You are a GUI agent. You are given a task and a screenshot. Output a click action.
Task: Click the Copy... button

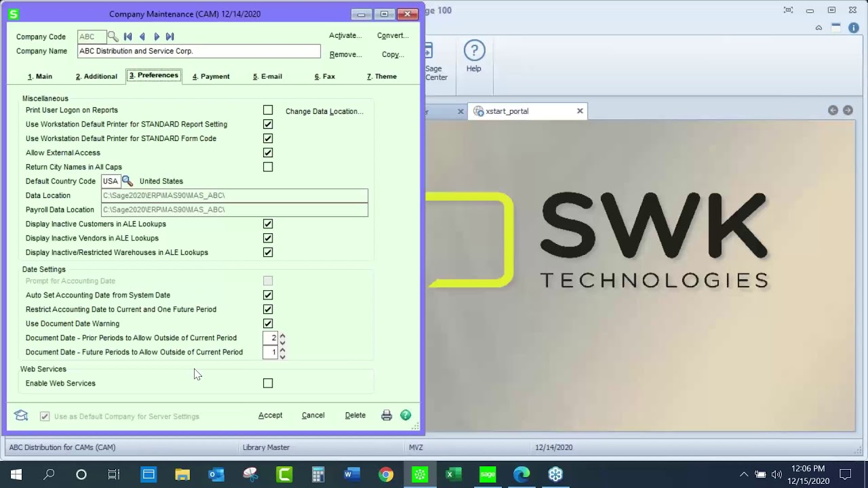point(393,55)
